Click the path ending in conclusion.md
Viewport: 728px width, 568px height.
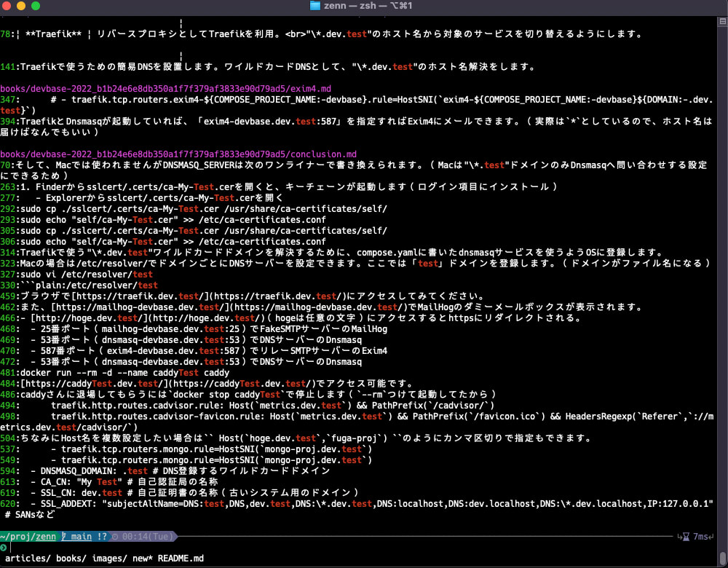(x=178, y=154)
